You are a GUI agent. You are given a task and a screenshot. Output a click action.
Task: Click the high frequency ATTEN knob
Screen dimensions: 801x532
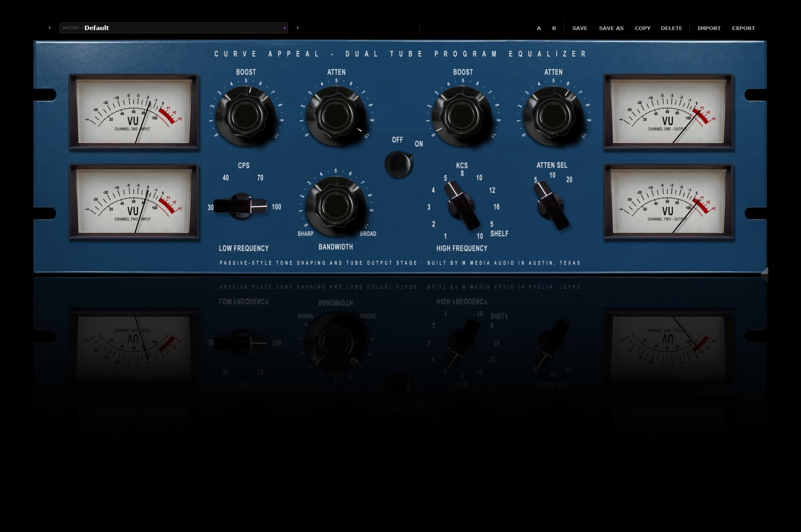pyautogui.click(x=553, y=115)
